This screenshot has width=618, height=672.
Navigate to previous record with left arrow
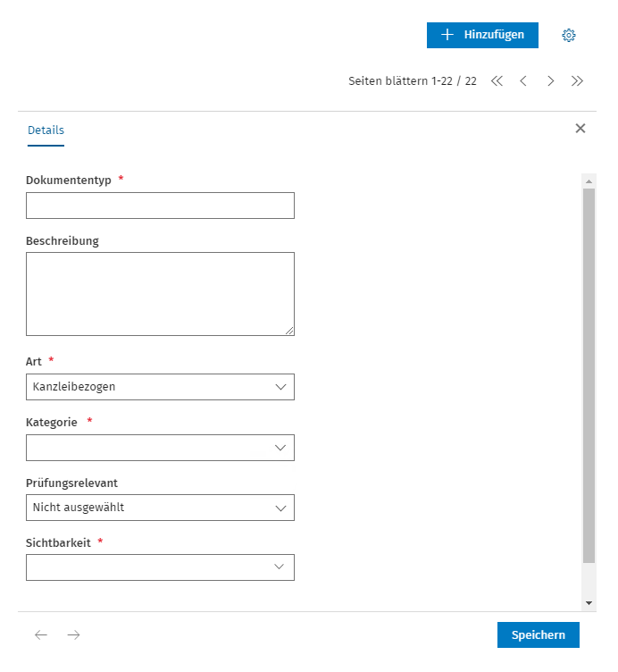(x=41, y=634)
